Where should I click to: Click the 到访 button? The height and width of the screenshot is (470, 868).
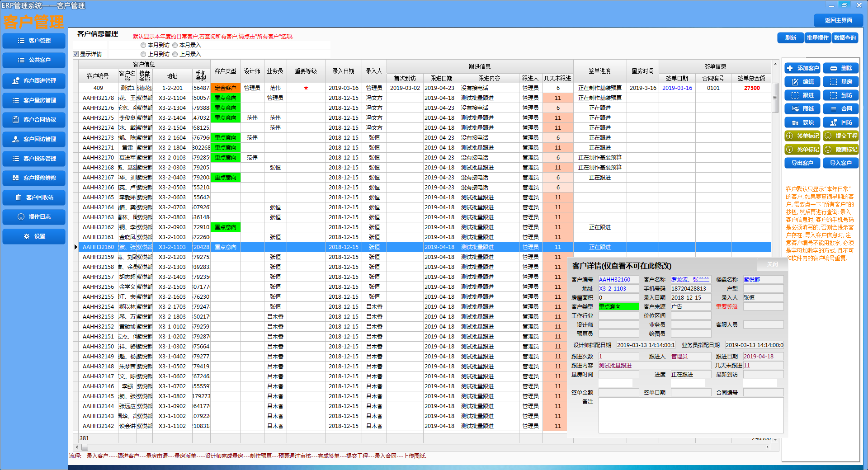[x=841, y=95]
